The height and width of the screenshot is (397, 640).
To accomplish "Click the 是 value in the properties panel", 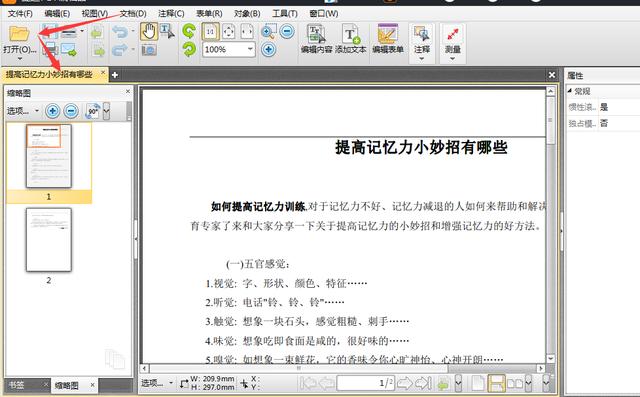I will click(604, 107).
